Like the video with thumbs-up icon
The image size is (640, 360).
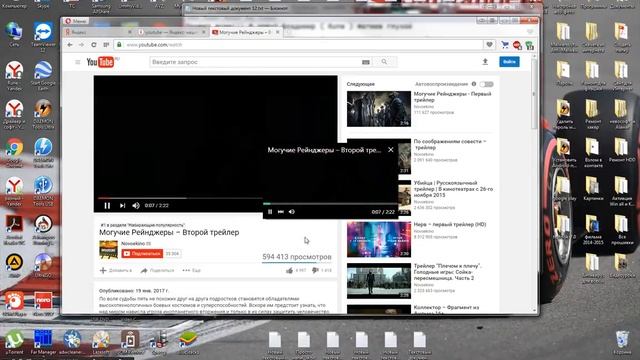(289, 271)
